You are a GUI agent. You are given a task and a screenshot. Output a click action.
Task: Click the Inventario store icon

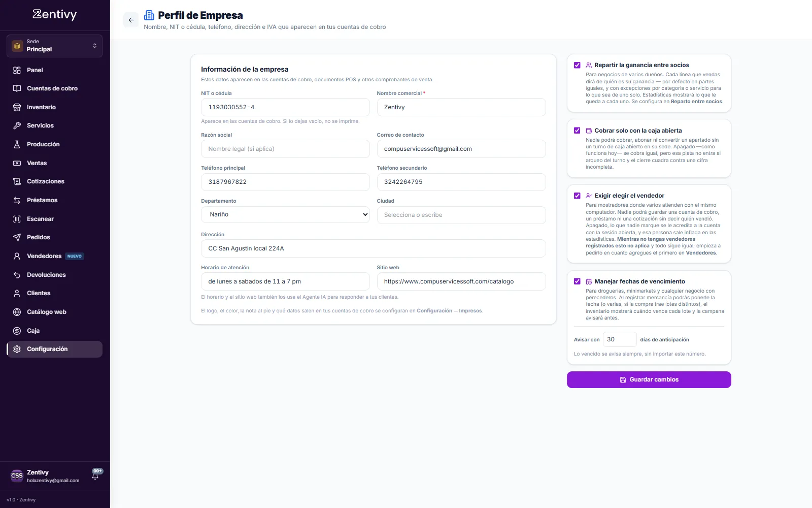(x=17, y=107)
